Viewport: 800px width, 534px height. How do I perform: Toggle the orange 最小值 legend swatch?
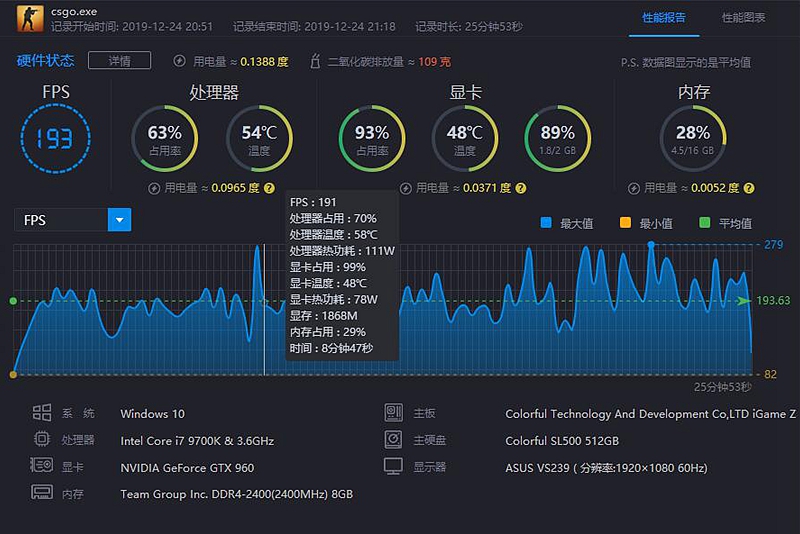pyautogui.click(x=625, y=223)
